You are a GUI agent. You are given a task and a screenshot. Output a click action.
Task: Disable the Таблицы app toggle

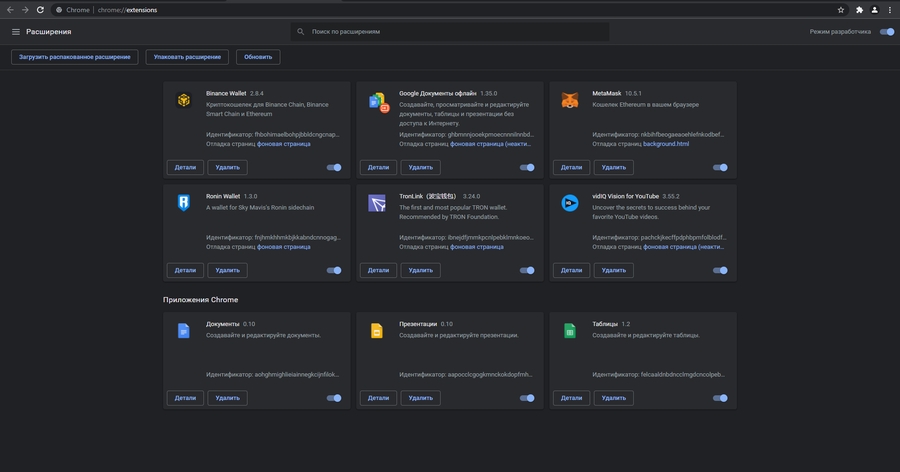coord(720,398)
